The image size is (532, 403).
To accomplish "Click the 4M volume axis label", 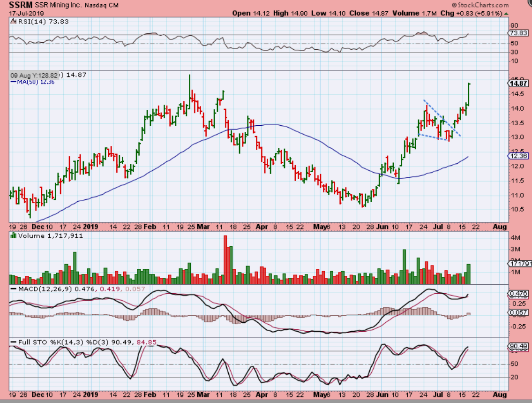I will coord(516,238).
